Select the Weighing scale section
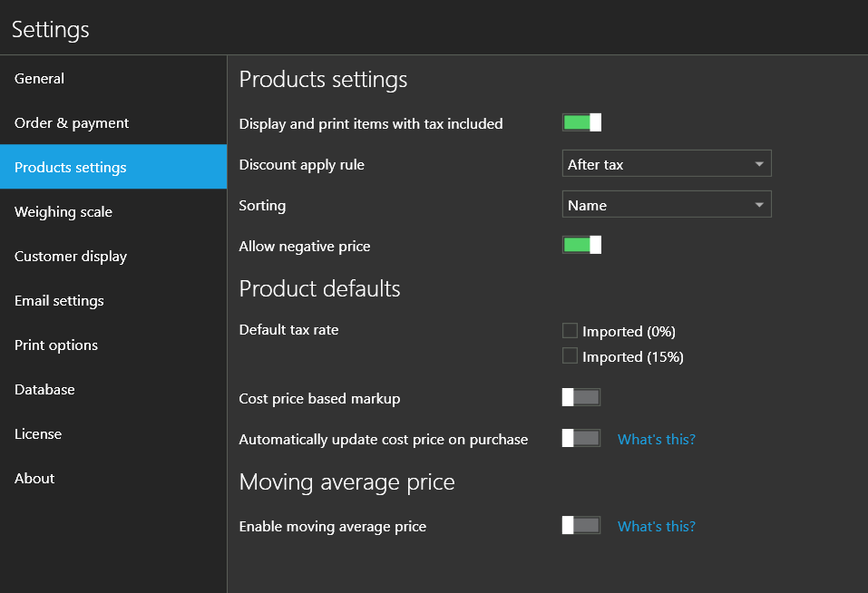This screenshot has width=868, height=593. pos(63,211)
